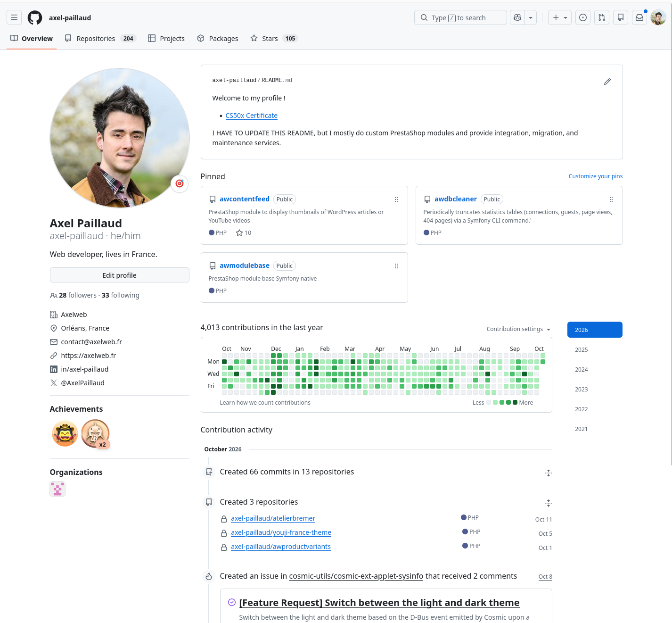
Task: Open the cosmic-ext-applet-sysinfo repository link
Action: pyautogui.click(x=356, y=576)
